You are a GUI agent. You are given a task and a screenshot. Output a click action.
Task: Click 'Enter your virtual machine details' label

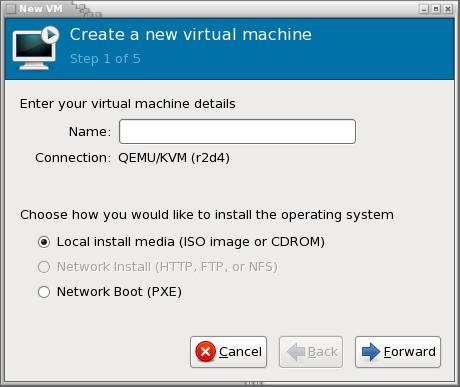[x=128, y=104]
